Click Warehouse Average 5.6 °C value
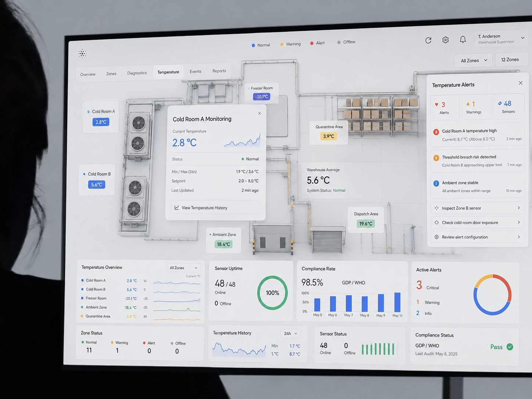 (318, 180)
